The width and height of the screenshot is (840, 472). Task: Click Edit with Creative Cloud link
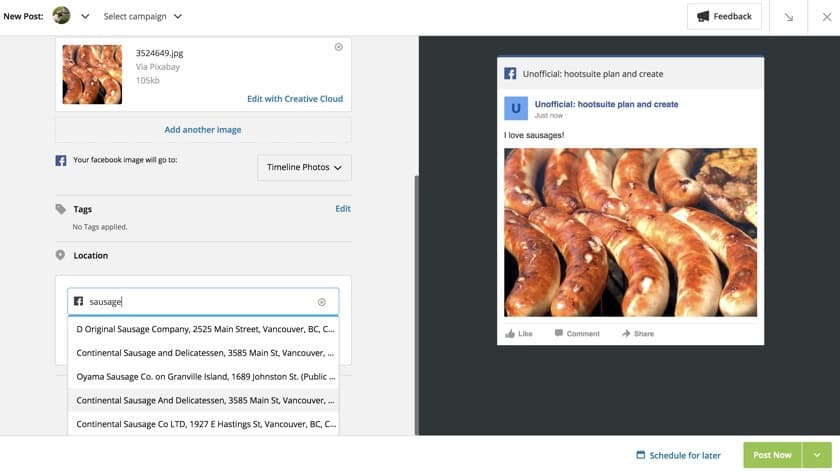click(295, 99)
